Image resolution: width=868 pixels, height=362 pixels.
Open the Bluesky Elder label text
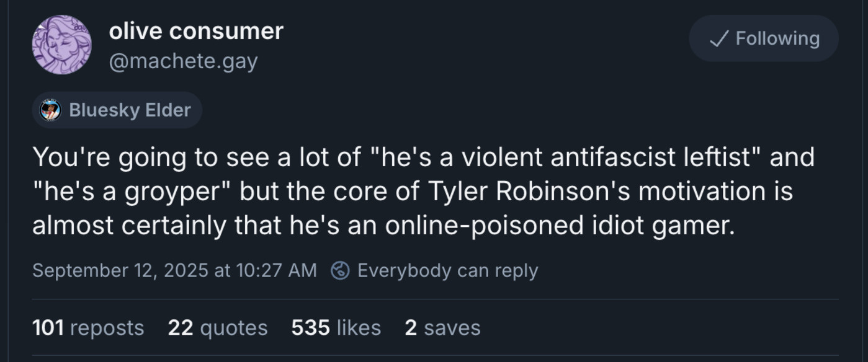tap(130, 110)
